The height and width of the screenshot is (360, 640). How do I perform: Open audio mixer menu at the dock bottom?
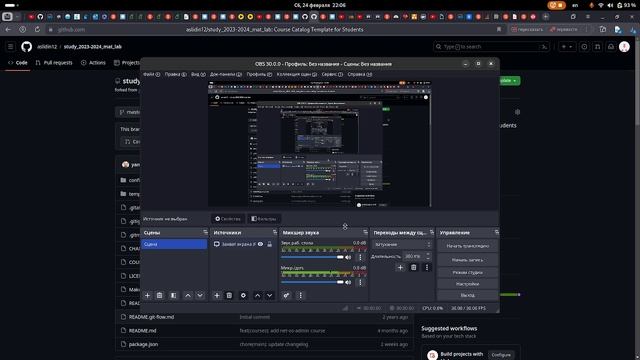(301, 296)
